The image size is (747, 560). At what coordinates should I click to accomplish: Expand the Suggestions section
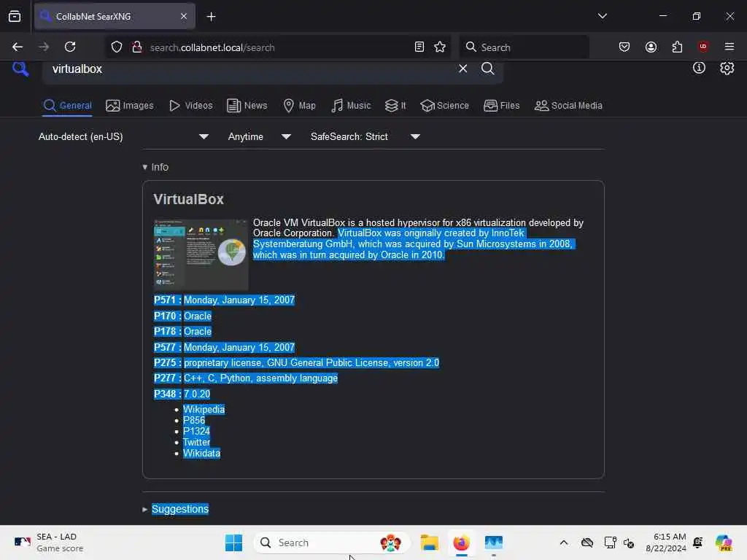(x=175, y=509)
